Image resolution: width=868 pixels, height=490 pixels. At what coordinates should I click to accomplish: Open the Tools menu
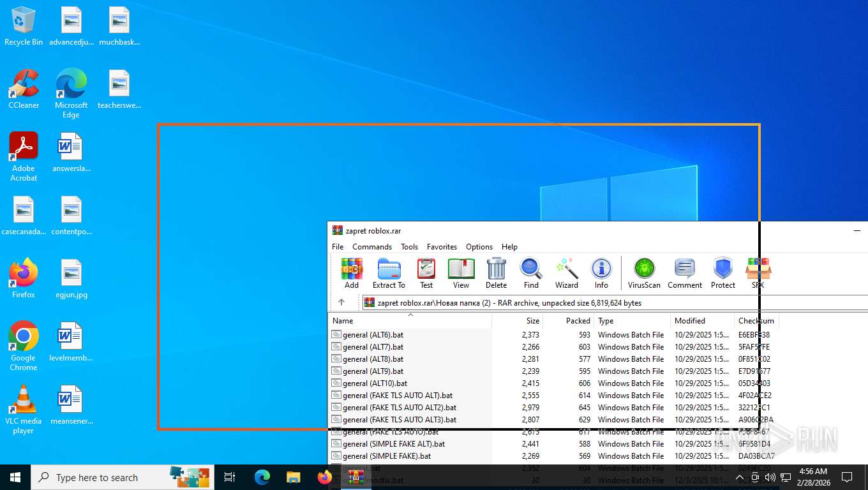point(409,247)
